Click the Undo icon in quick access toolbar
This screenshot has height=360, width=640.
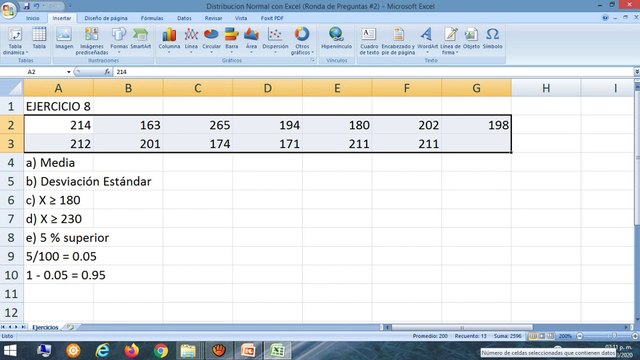37,6
